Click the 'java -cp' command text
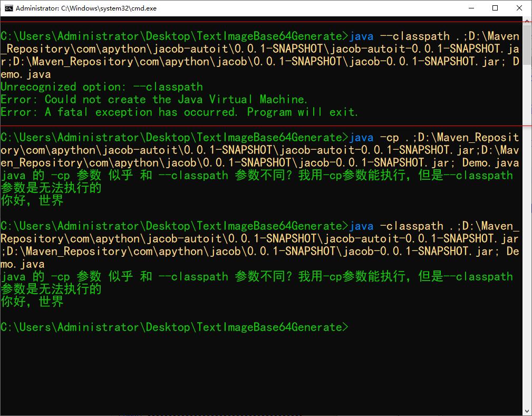532x416 pixels. [374, 138]
